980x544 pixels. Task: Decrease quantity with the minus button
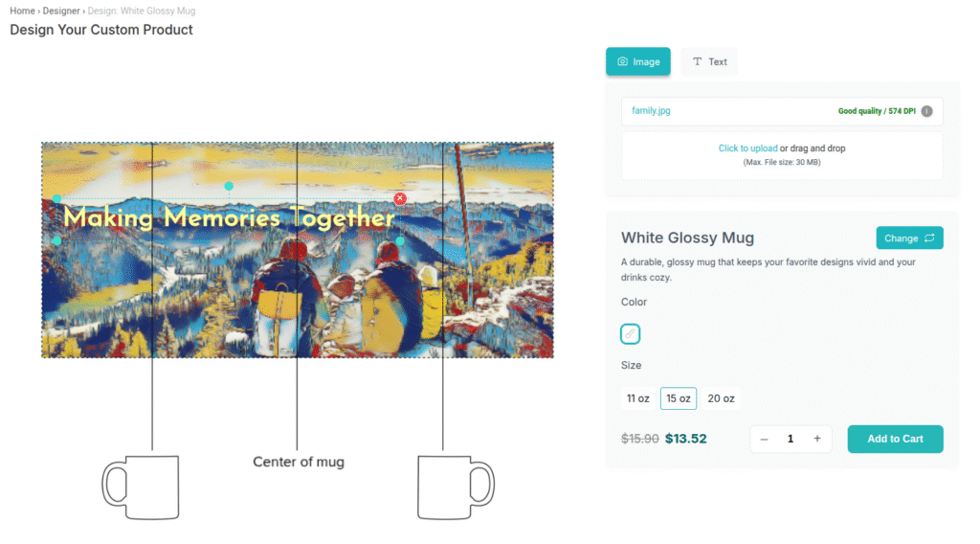tap(764, 439)
